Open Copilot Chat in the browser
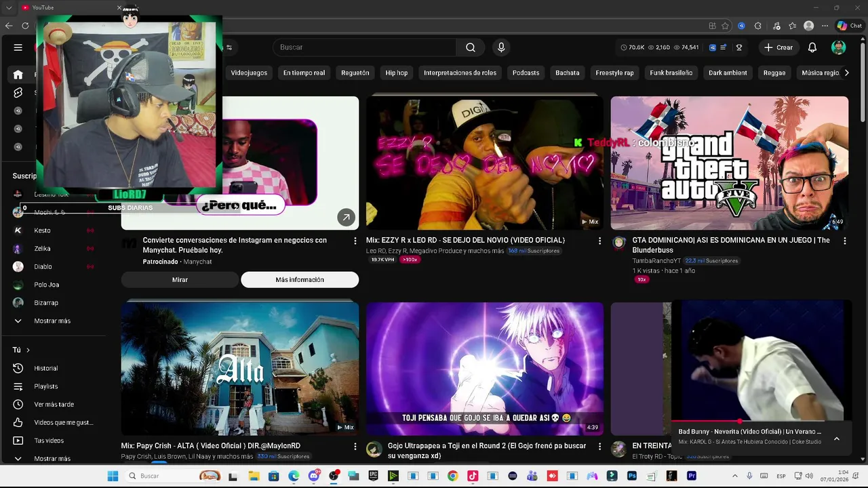 (x=849, y=26)
